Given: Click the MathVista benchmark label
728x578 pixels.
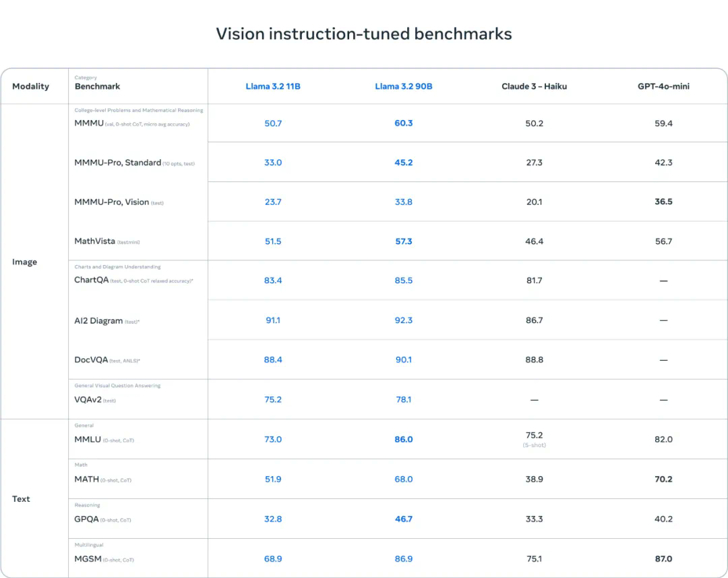Looking at the screenshot, I should pos(94,241).
